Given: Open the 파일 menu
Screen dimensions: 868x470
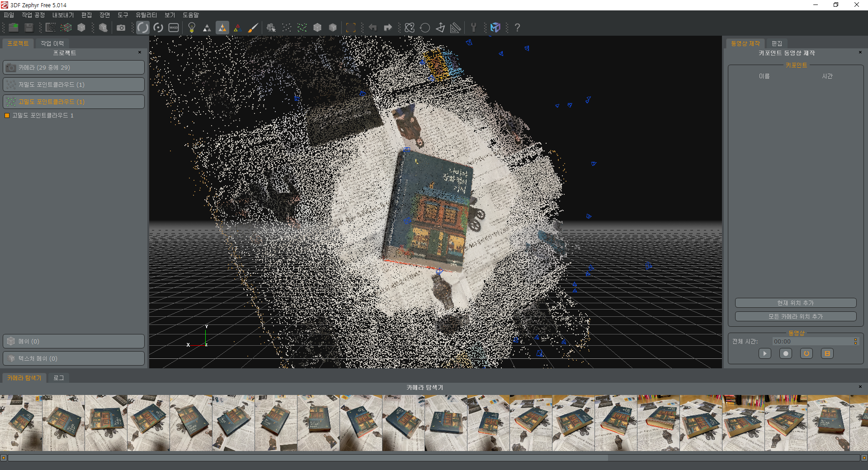Looking at the screenshot, I should 9,15.
